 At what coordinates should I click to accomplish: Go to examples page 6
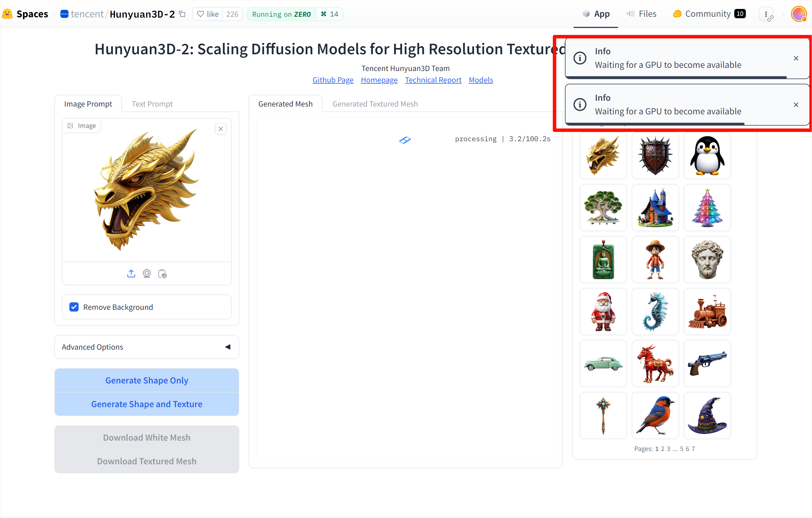[x=687, y=449]
